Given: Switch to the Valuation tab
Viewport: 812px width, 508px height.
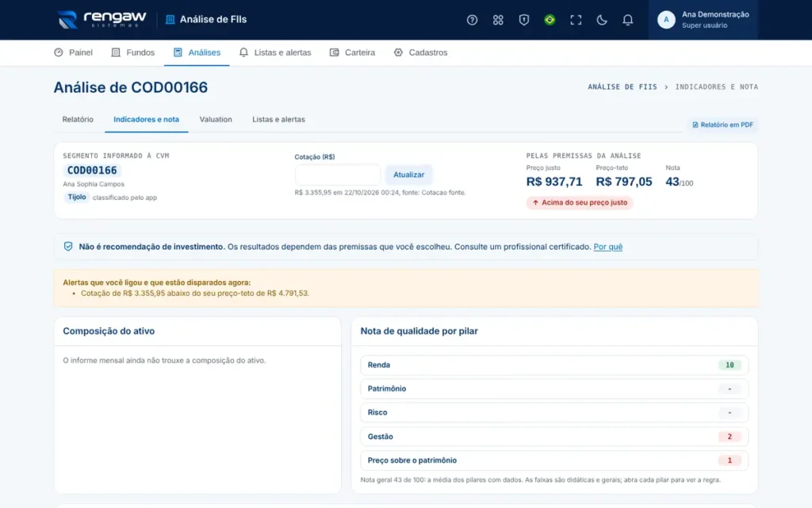Looking at the screenshot, I should coord(216,119).
